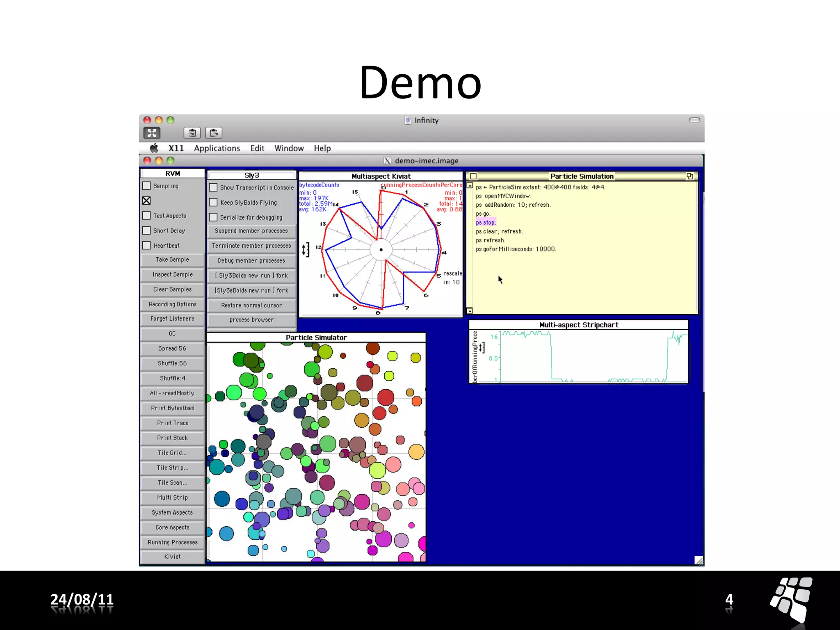Viewport: 840px width, 630px height.
Task: Click the Kiviat chart resize handle icon
Action: 306,249
